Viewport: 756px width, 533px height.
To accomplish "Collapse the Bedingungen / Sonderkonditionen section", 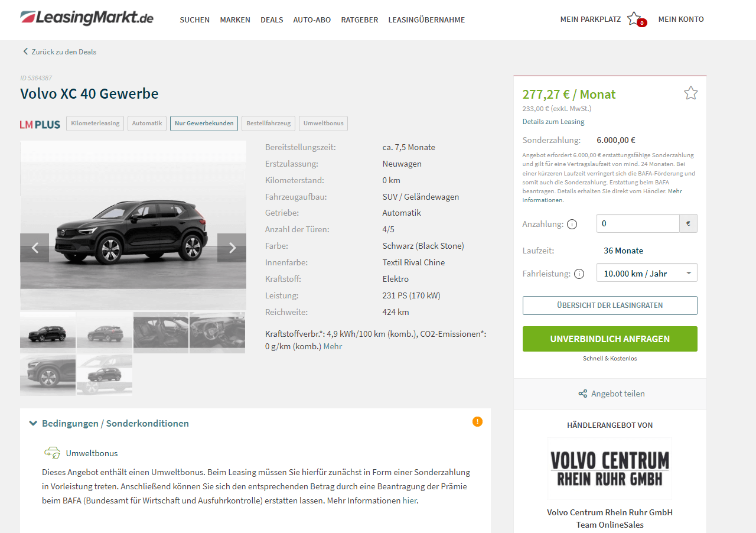I will [x=109, y=424].
